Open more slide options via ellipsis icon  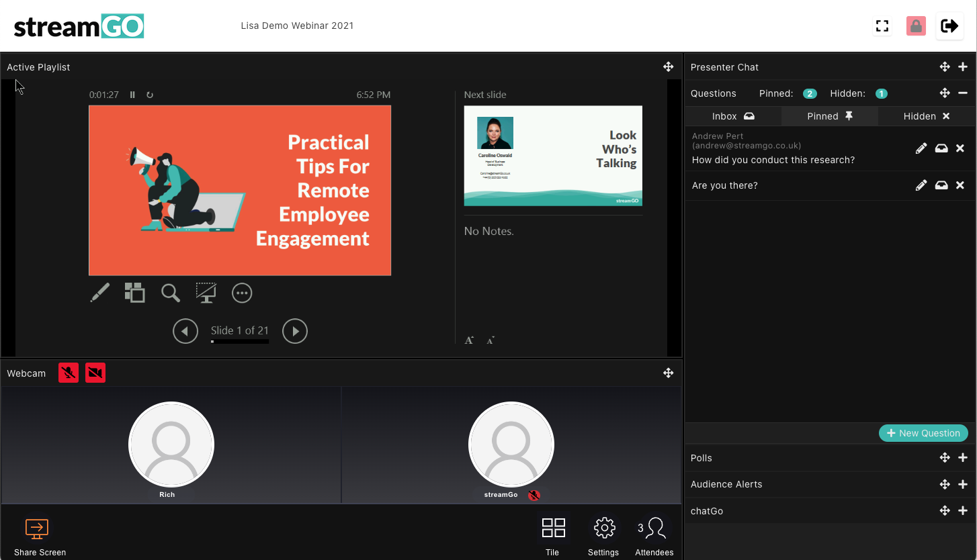(x=242, y=292)
